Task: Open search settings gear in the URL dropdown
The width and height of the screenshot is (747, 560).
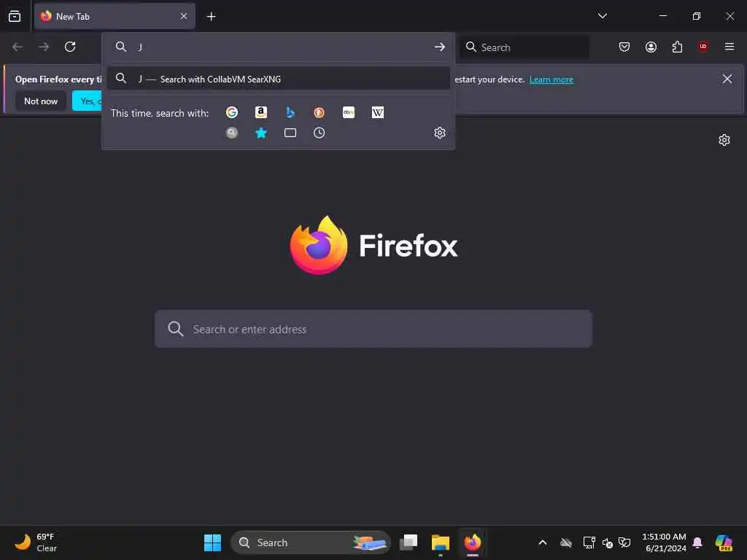Action: pos(440,133)
